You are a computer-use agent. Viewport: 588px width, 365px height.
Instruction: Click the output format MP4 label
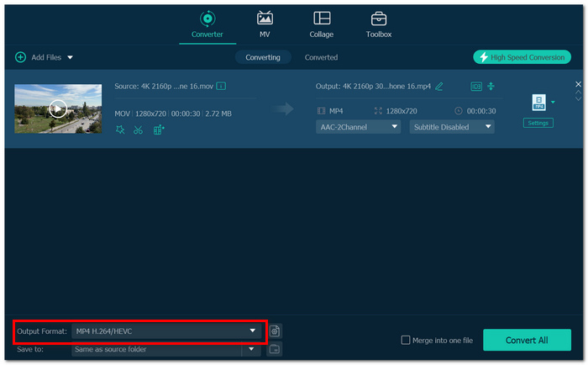click(x=336, y=111)
